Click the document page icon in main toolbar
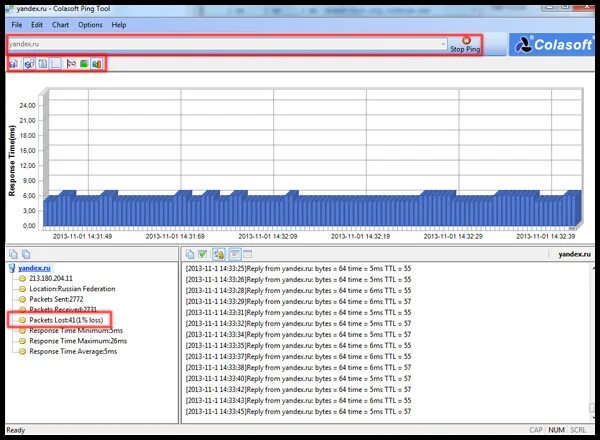The height and width of the screenshot is (440, 600). click(42, 64)
